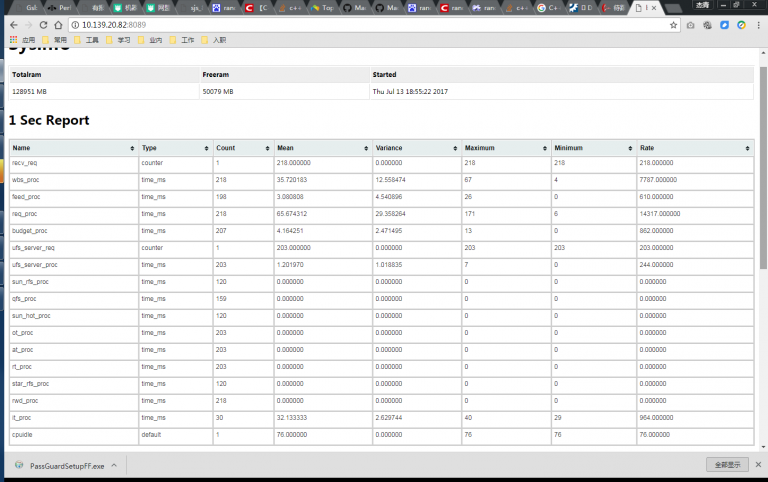Click the forward navigation arrow

pos(28,25)
